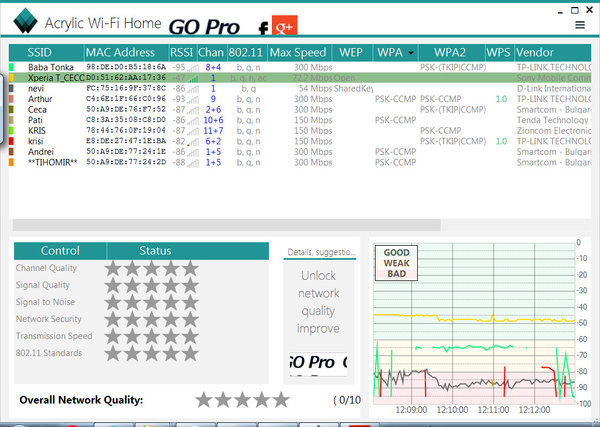This screenshot has height=427, width=600.
Task: Click signal bars icon for krisi
Action: [x=193, y=142]
